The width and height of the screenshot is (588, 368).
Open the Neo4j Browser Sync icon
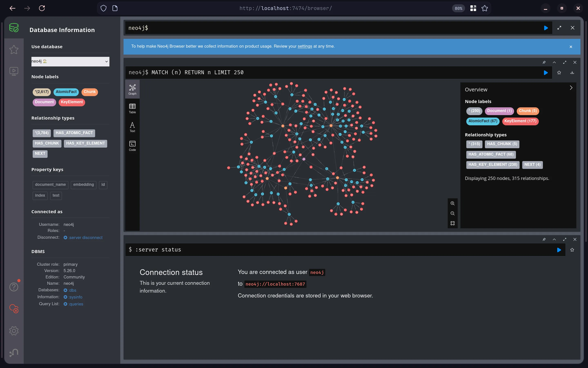point(14,309)
